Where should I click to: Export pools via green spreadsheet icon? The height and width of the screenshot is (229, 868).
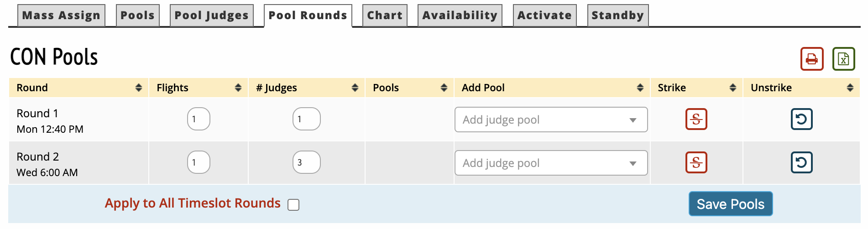(843, 59)
